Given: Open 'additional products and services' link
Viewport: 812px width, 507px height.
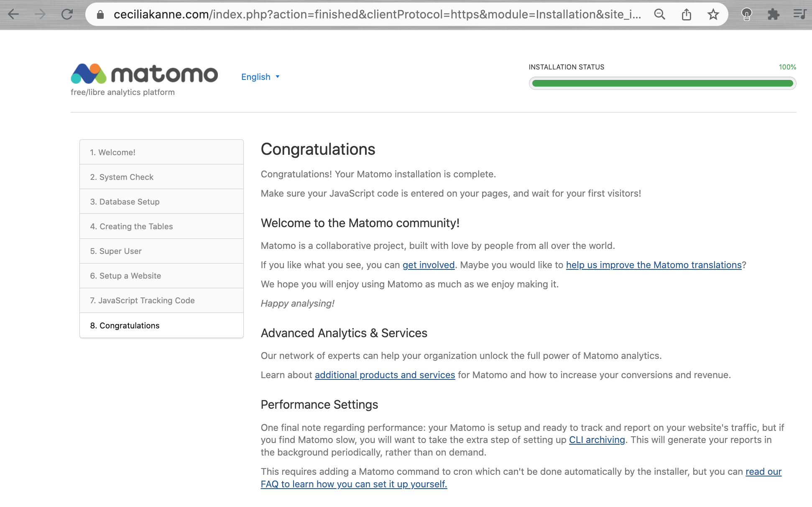Looking at the screenshot, I should (385, 375).
